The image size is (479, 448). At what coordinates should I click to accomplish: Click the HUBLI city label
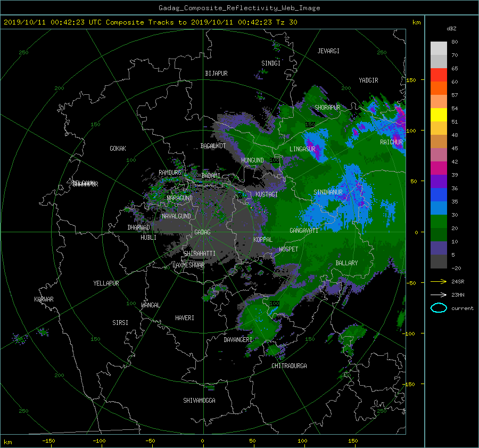click(x=148, y=238)
